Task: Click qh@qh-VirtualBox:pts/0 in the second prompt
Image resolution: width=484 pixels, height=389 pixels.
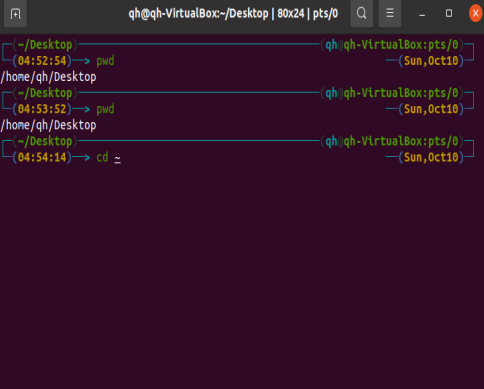Action: point(392,93)
